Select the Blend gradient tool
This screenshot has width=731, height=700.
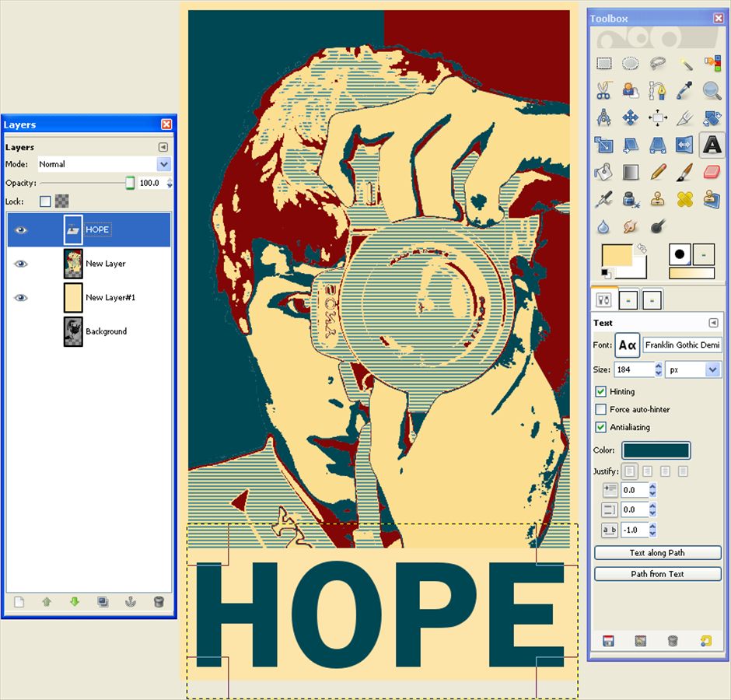click(x=631, y=172)
